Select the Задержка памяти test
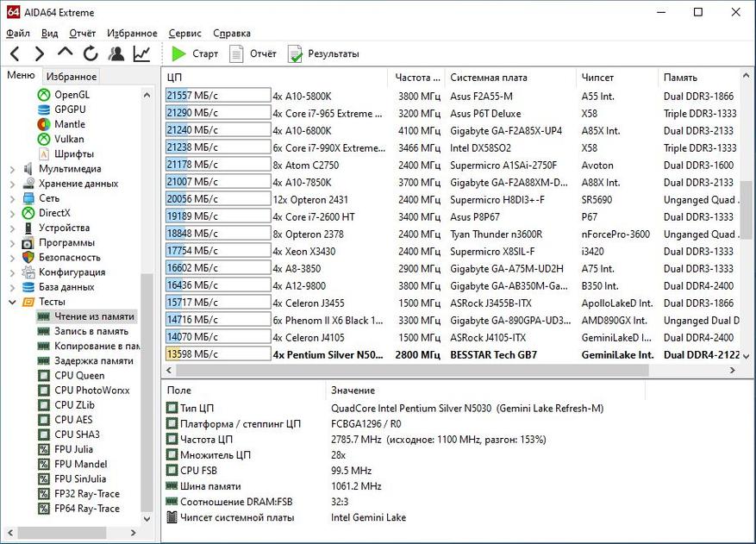Viewport: 756px width, 544px height. pyautogui.click(x=94, y=360)
